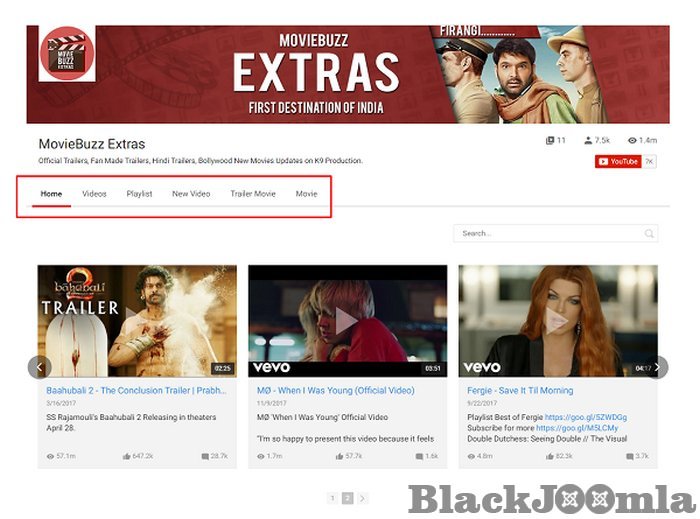
Task: Open the Baahubali 2 Conclusion Trailer title link
Action: coord(137,391)
